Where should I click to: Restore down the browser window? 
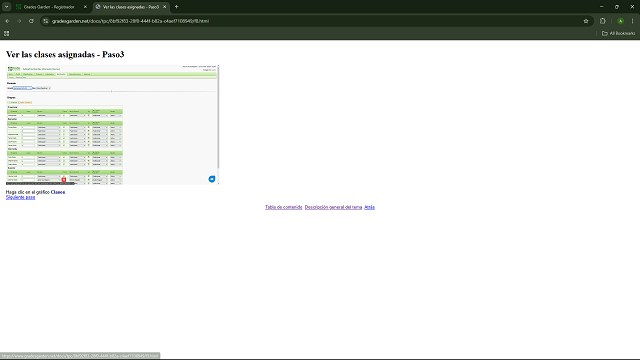click(x=617, y=7)
